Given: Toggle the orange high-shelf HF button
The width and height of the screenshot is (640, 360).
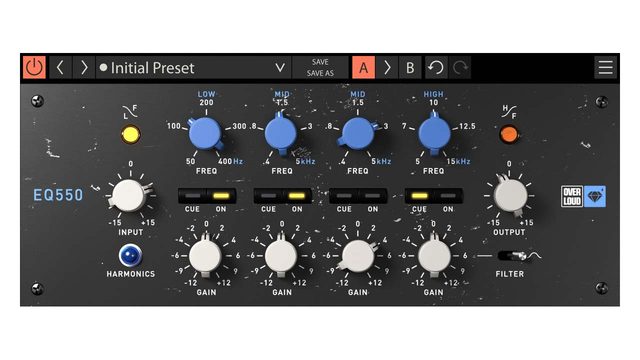Looking at the screenshot, I should click(509, 134).
